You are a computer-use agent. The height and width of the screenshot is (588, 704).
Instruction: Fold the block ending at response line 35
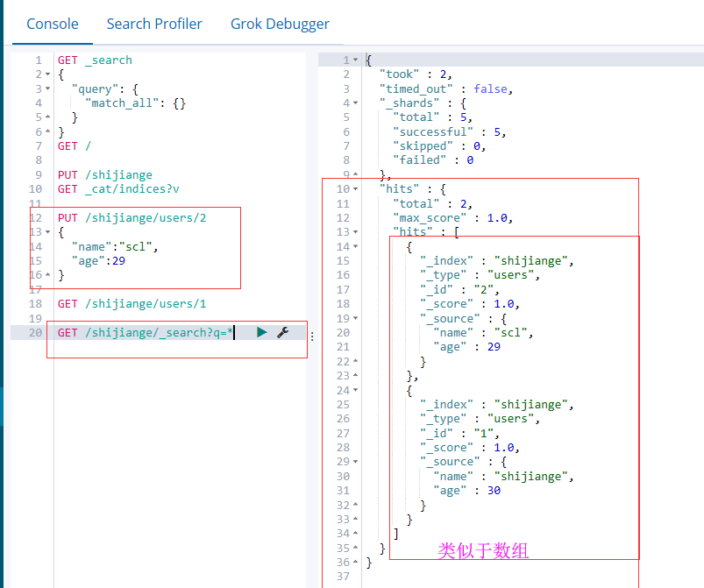pos(356,548)
